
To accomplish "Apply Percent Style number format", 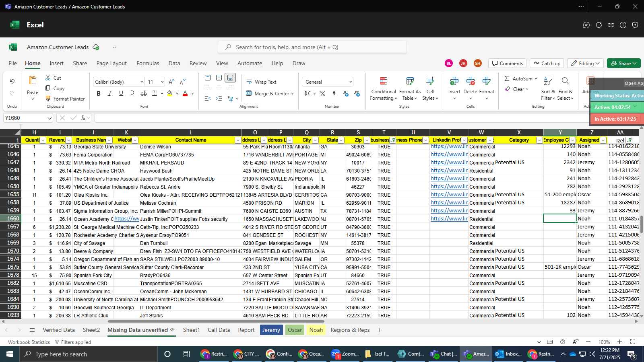I will pyautogui.click(x=323, y=93).
